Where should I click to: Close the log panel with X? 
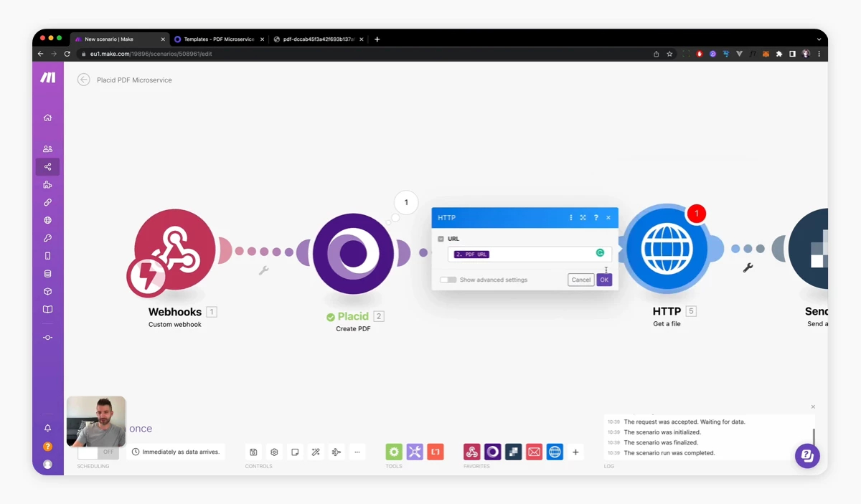tap(813, 407)
